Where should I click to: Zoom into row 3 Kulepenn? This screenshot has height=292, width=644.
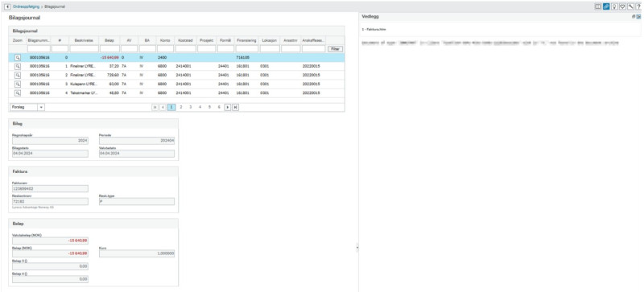pos(18,84)
